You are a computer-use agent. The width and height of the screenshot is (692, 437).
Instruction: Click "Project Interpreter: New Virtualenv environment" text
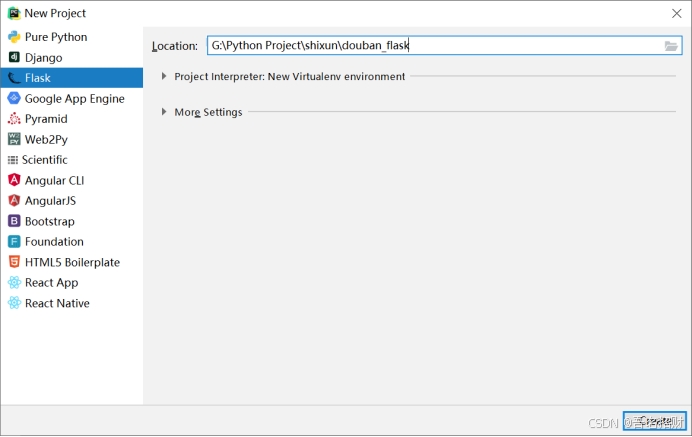[x=290, y=76]
